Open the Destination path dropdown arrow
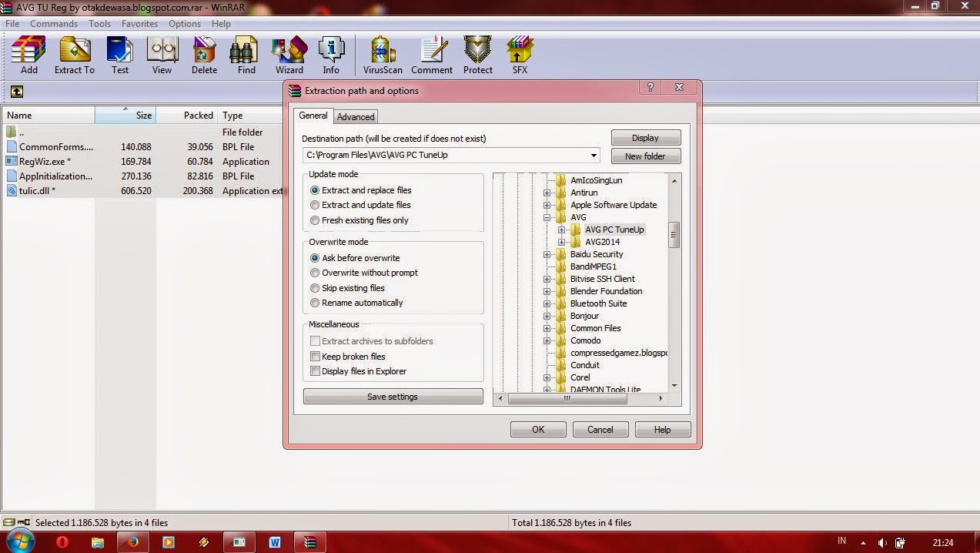The image size is (980, 553). click(x=594, y=155)
